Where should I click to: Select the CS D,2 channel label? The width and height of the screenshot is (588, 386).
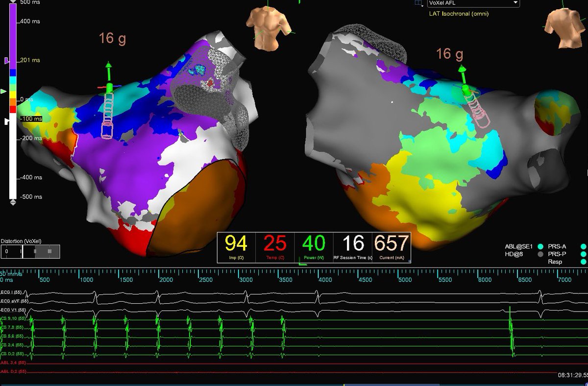point(13,354)
